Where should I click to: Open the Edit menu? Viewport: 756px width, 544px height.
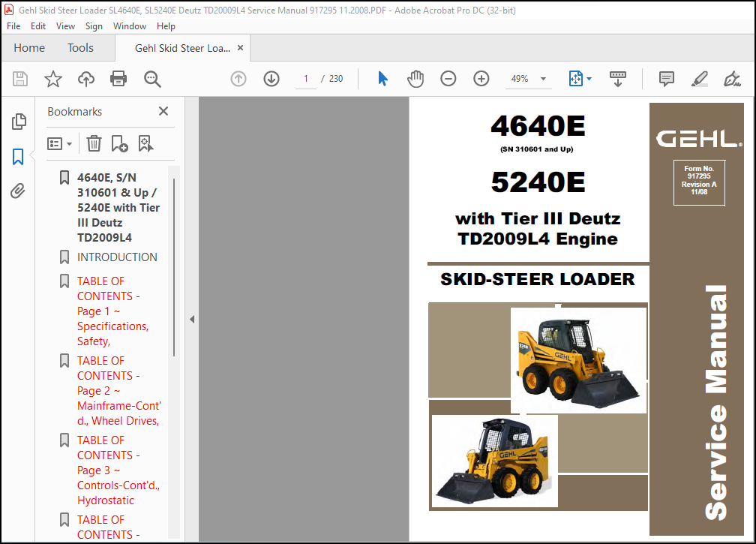pos(38,26)
